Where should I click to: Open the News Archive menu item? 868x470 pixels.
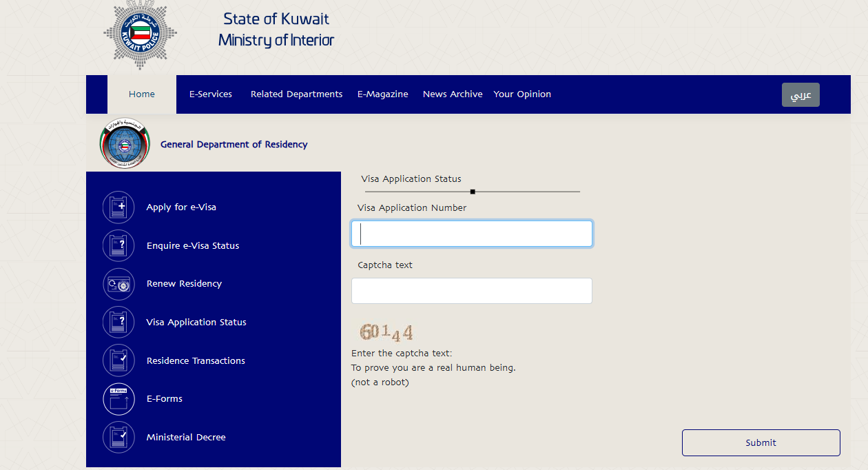click(453, 94)
